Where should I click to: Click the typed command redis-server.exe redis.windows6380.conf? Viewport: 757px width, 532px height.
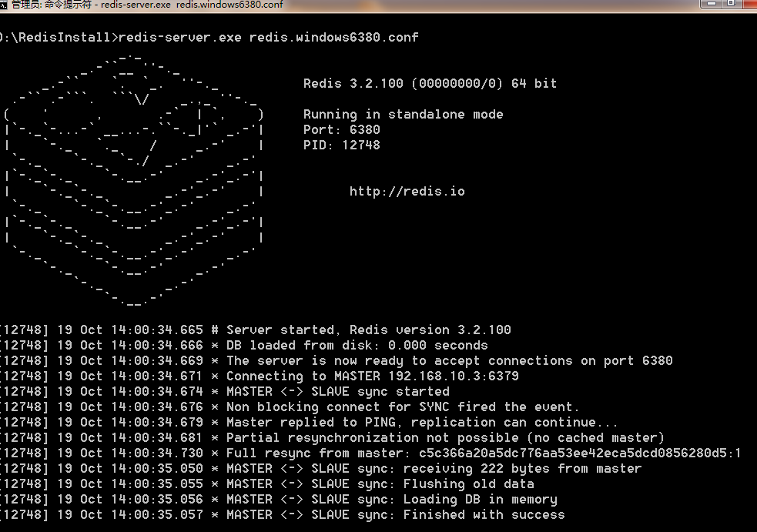point(269,37)
